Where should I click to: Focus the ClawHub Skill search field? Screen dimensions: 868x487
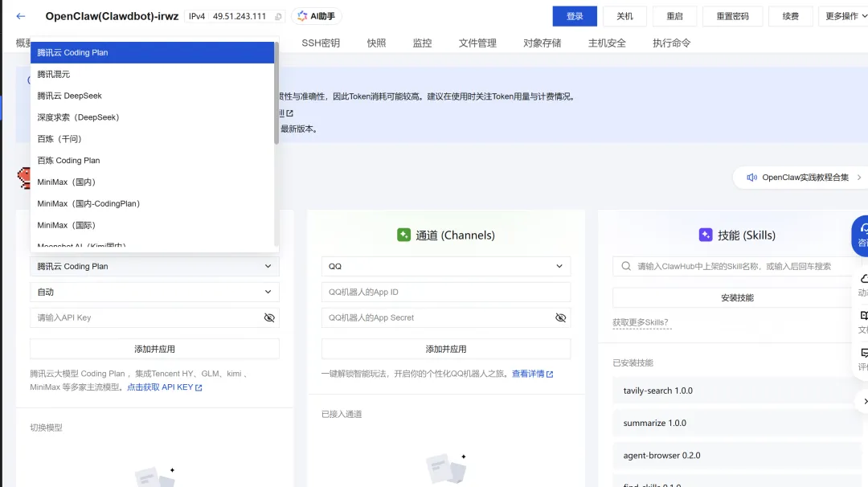click(x=737, y=266)
